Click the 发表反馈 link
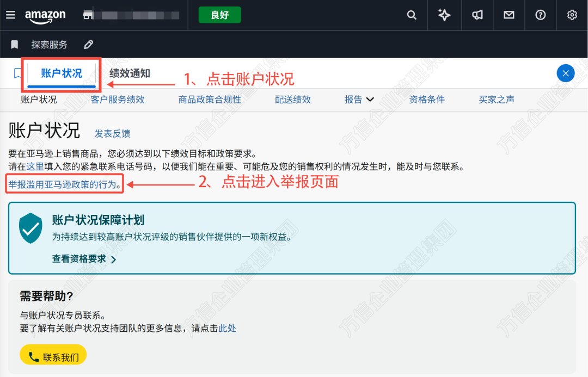 tap(112, 133)
